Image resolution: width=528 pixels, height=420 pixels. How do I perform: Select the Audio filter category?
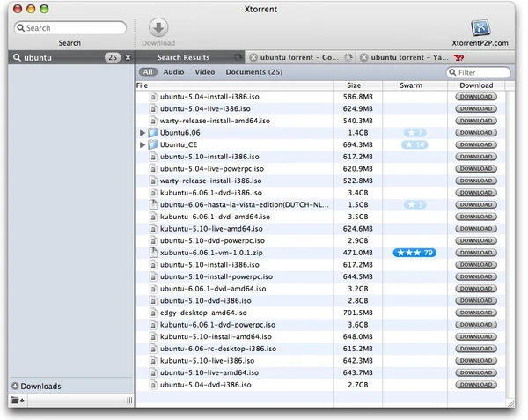point(173,72)
